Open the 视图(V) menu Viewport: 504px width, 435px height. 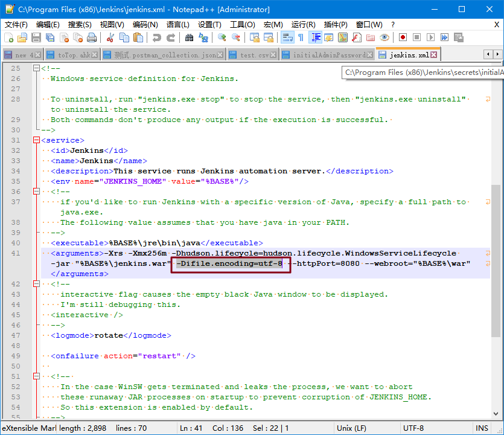pyautogui.click(x=112, y=24)
